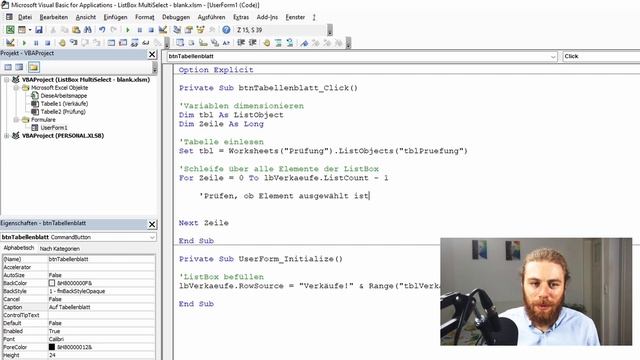640x360 pixels.
Task: Collapse the Formulare folder
Action: coord(16,120)
